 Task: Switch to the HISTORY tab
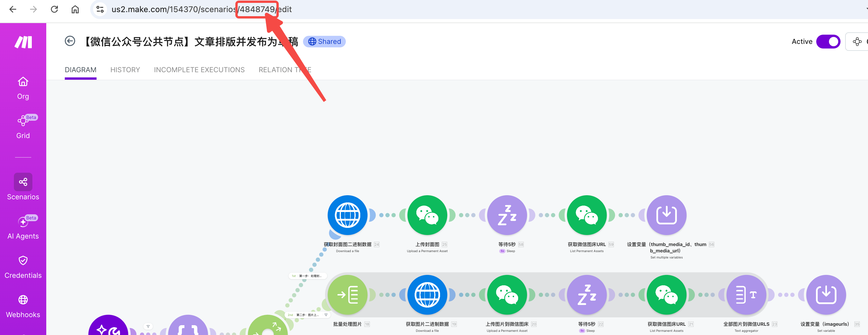pyautogui.click(x=125, y=70)
